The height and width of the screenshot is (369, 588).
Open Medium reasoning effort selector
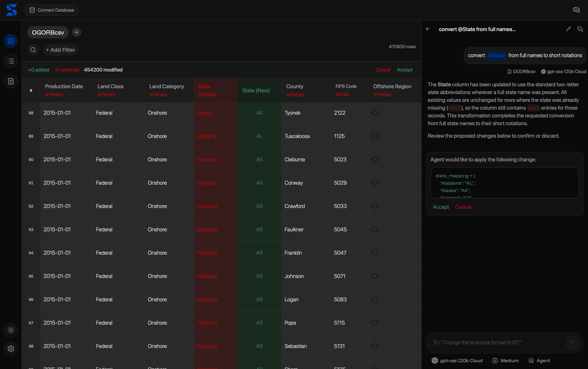coord(505,360)
